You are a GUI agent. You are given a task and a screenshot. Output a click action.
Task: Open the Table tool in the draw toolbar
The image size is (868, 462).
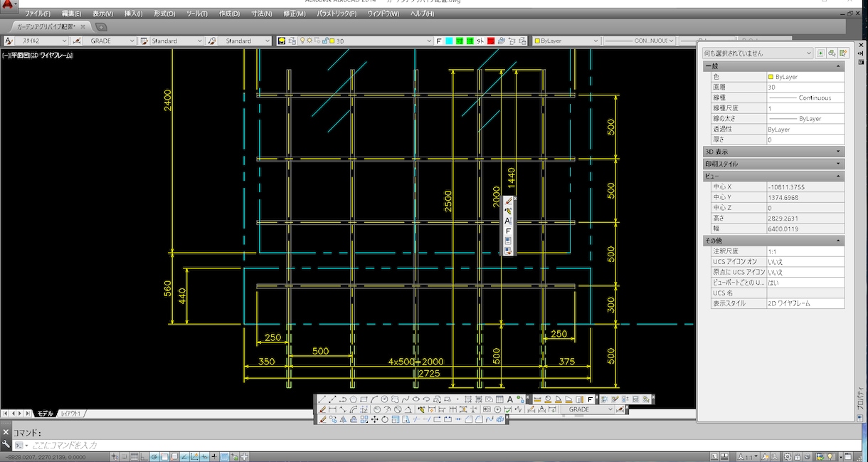click(x=499, y=399)
